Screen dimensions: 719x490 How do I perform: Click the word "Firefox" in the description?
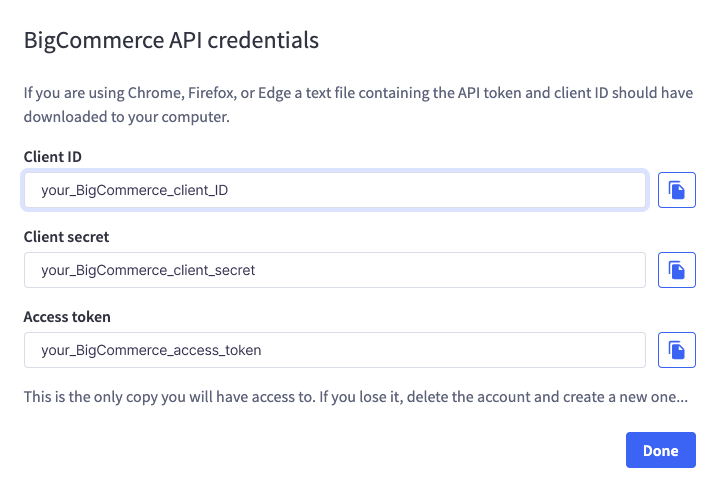(x=211, y=93)
